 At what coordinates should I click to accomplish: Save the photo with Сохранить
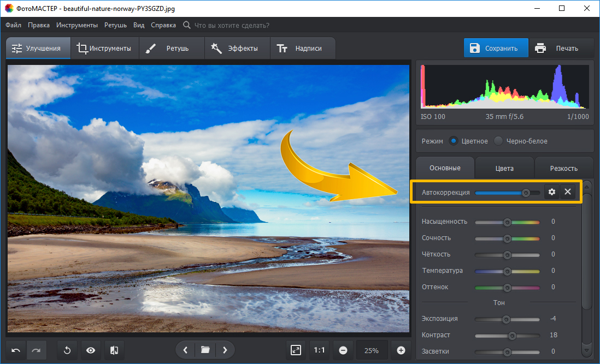(496, 48)
